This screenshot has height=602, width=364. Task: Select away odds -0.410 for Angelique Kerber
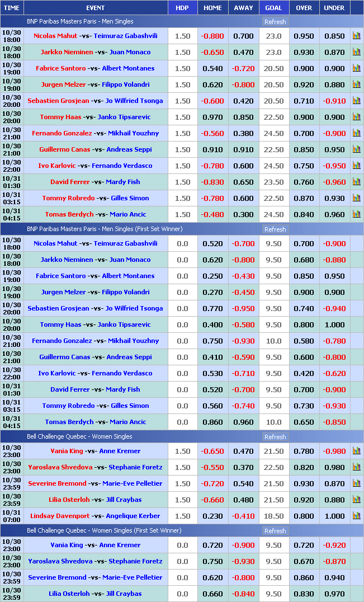[x=243, y=516]
